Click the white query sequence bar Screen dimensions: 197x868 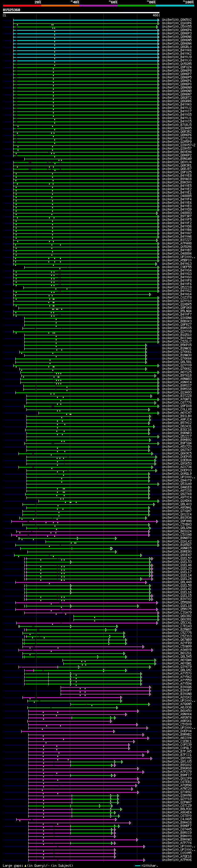81,13
